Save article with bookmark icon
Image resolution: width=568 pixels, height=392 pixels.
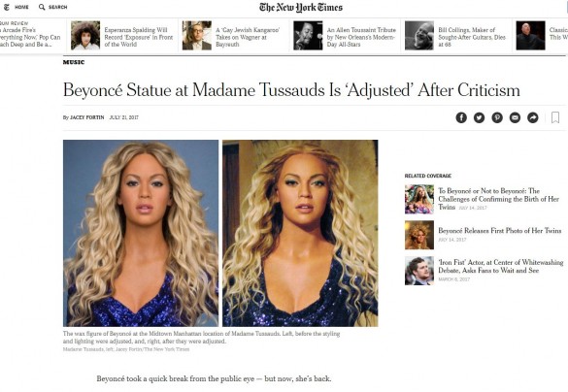point(555,117)
